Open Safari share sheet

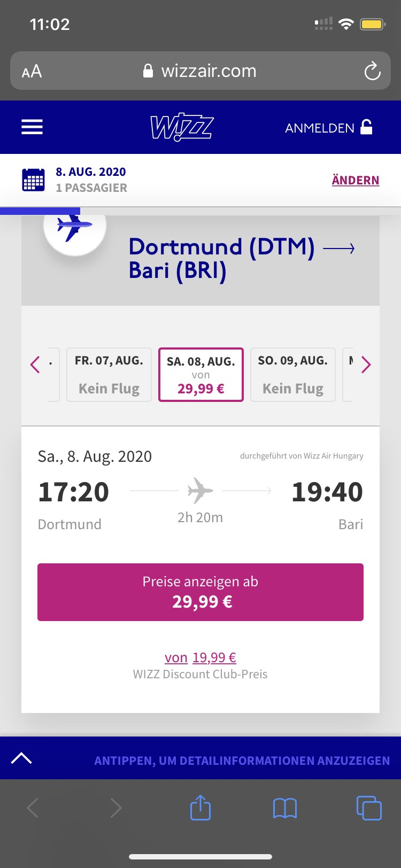point(200,808)
